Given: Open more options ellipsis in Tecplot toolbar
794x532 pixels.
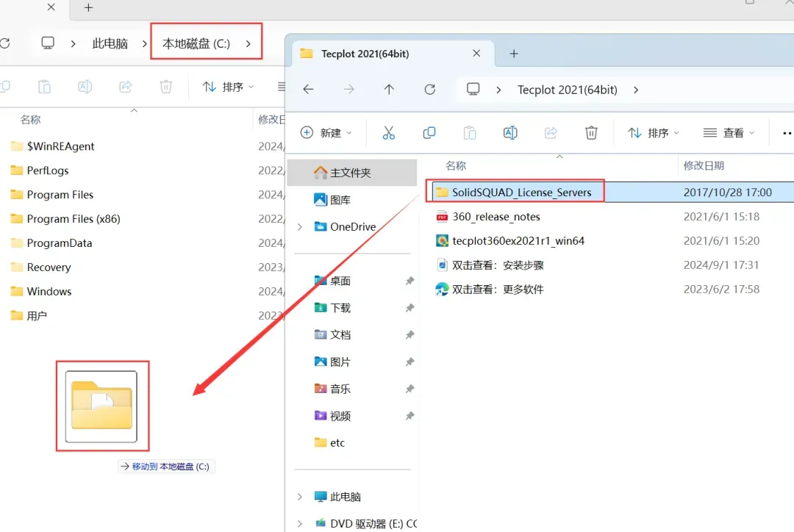Looking at the screenshot, I should (787, 133).
